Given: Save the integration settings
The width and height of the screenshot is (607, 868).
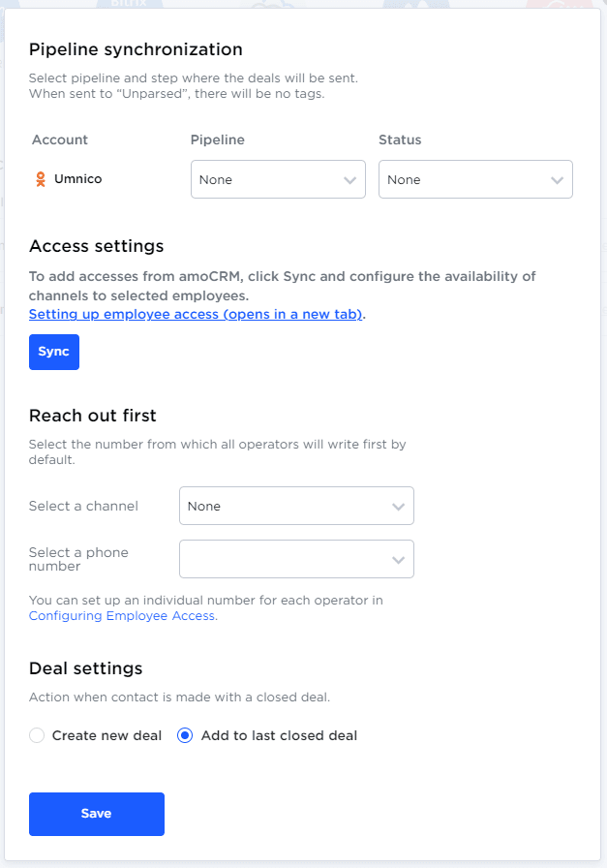Looking at the screenshot, I should 97,814.
